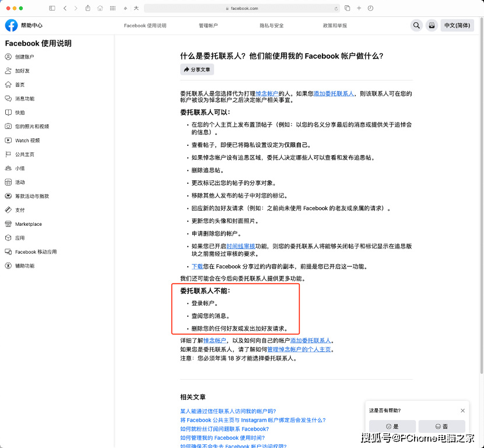Go forward with Safari forward arrow
484x448 pixels.
pyautogui.click(x=76, y=8)
